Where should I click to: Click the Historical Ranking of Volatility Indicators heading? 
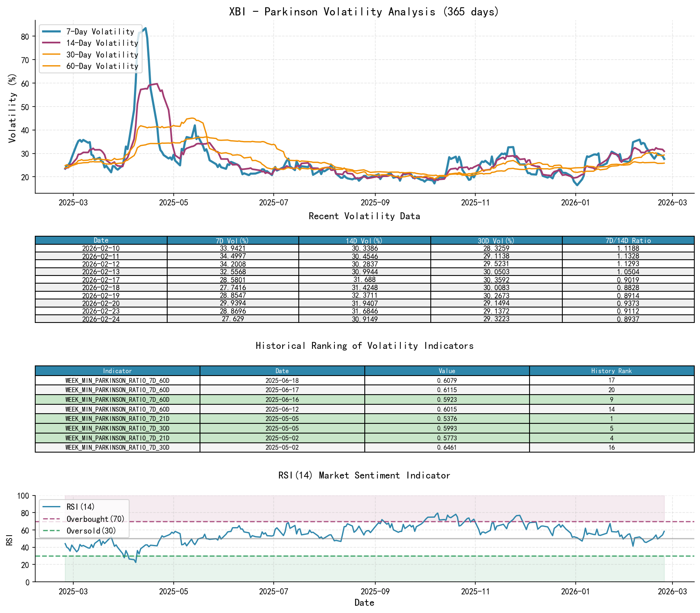click(x=364, y=346)
